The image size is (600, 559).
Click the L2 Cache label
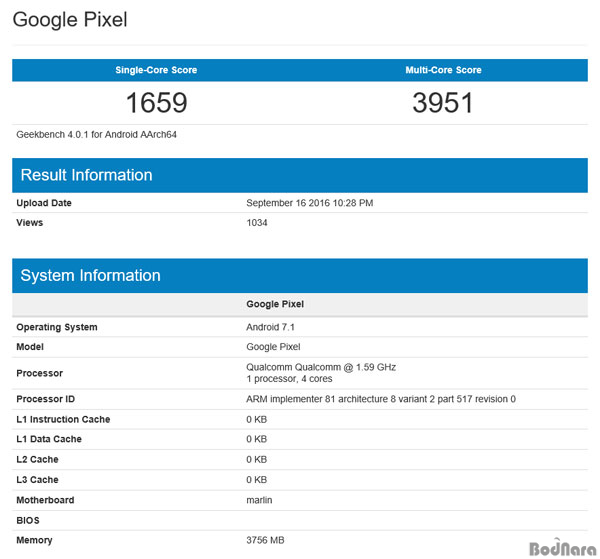(37, 459)
